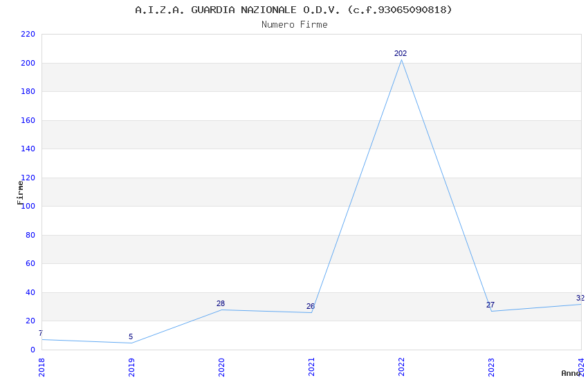Click the 2021 x-axis year label
The width and height of the screenshot is (588, 380).
(311, 368)
